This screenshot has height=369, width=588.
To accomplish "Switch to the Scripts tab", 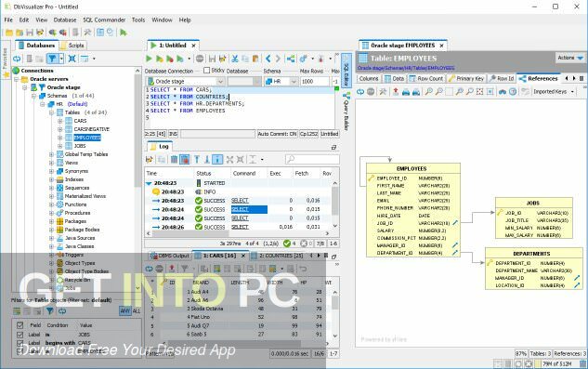I will coord(72,46).
